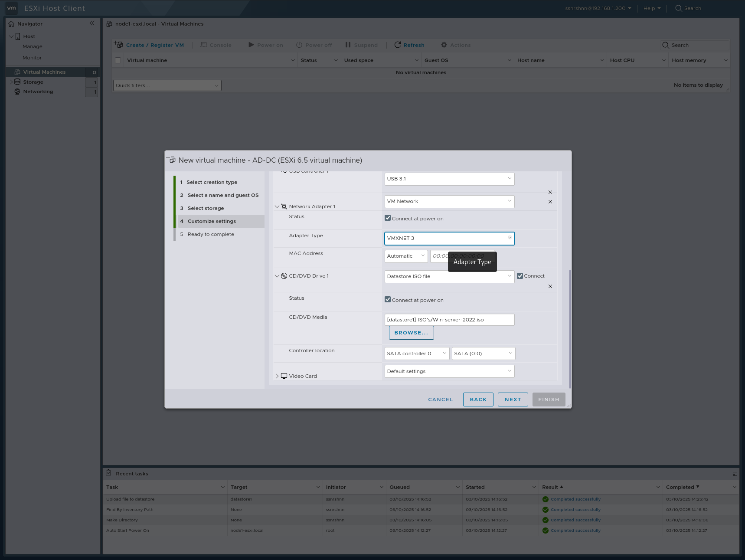Click the BROWSE button for CD/DVD media

(411, 332)
